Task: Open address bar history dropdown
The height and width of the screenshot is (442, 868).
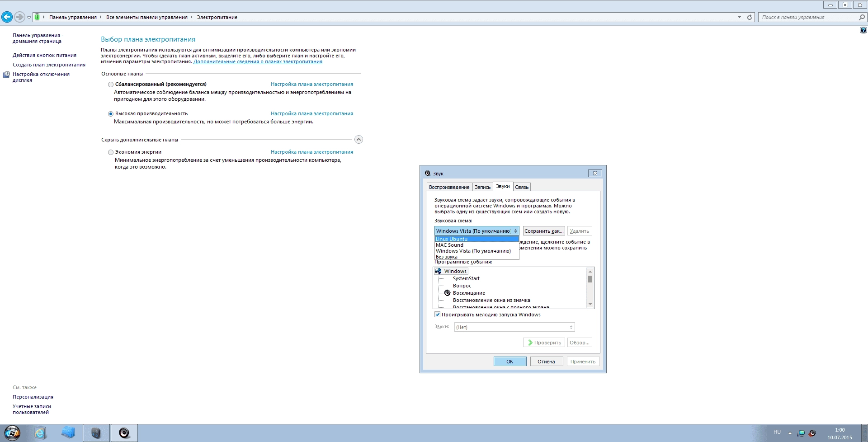Action: (x=739, y=17)
